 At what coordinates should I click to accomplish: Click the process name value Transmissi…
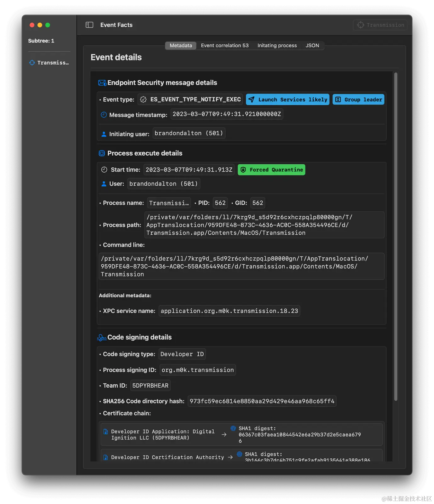tap(169, 203)
